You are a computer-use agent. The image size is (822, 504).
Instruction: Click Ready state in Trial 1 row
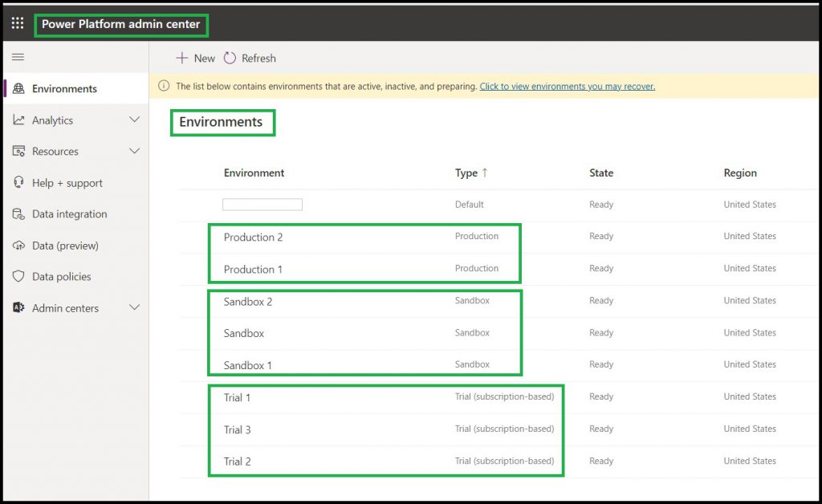point(600,396)
